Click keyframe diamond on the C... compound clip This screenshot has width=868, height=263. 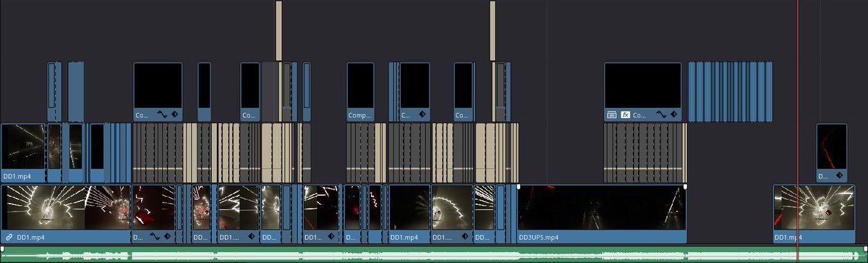(422, 115)
